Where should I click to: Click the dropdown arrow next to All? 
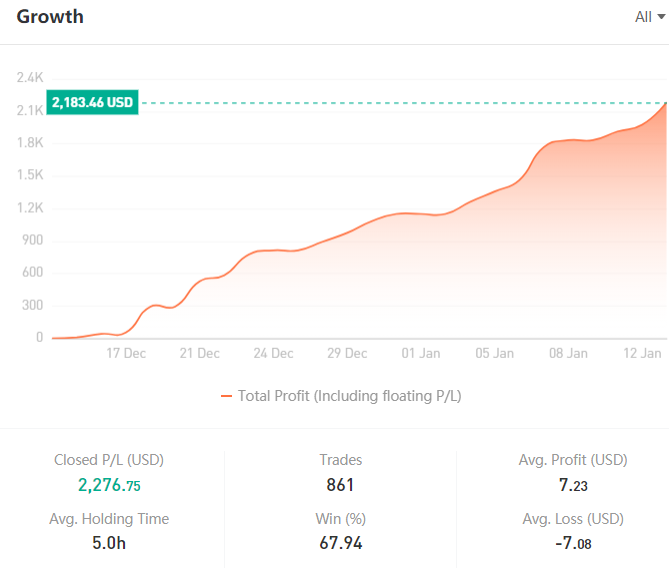(x=661, y=17)
